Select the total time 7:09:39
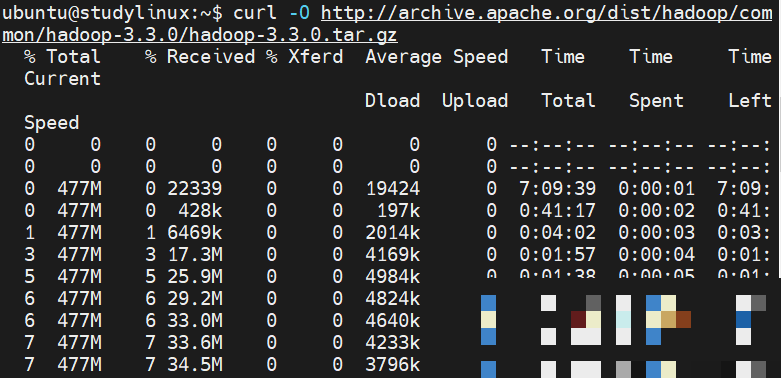 (557, 189)
